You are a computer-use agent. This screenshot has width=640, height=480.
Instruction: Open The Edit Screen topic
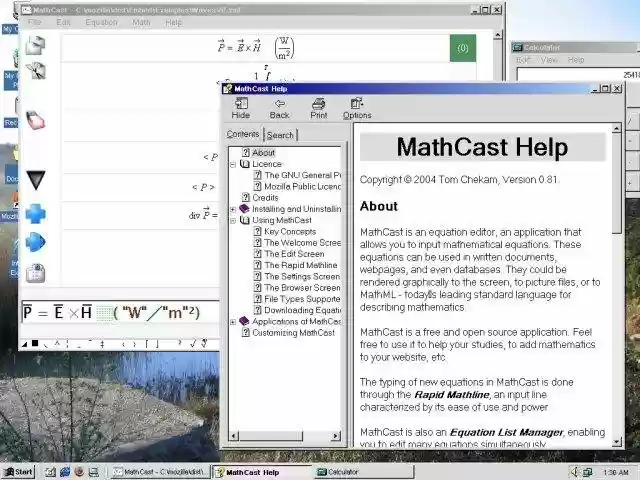pos(294,254)
